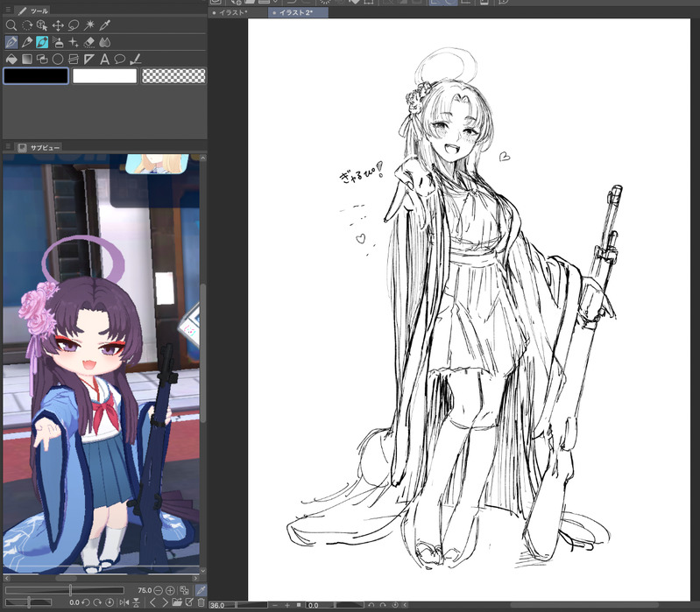The width and height of the screenshot is (700, 612).
Task: Select the highlighted cyan Brush tool
Action: tap(42, 42)
